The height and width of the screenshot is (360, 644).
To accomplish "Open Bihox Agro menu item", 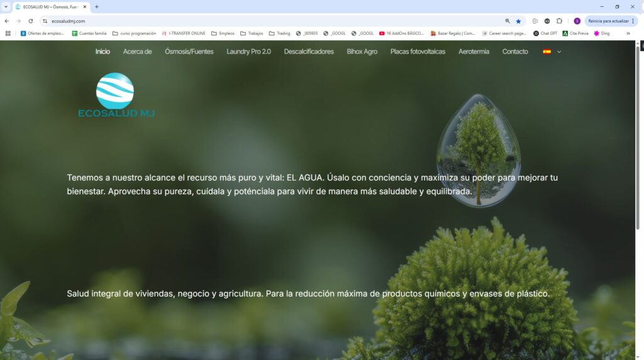I will coord(362,52).
